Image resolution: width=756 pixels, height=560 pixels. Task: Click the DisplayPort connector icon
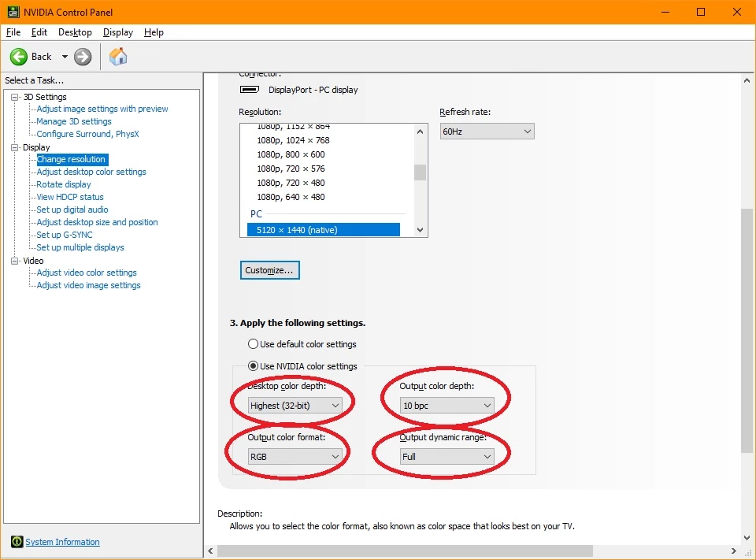point(250,90)
